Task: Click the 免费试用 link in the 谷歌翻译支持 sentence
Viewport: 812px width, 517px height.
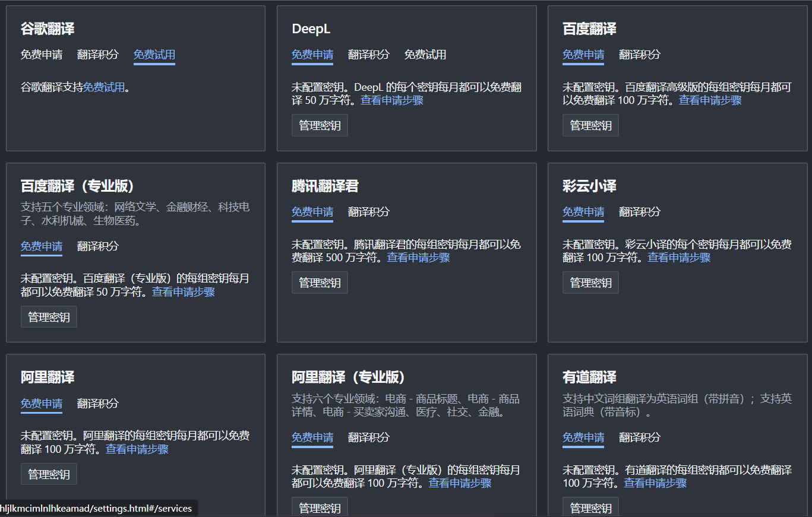Action: (x=104, y=87)
